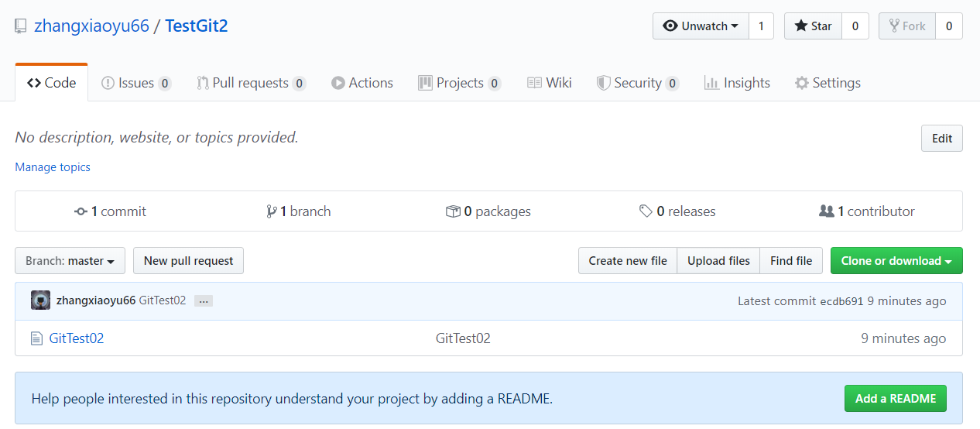
Task: Open latest commit hash ecdb691
Action: [841, 301]
